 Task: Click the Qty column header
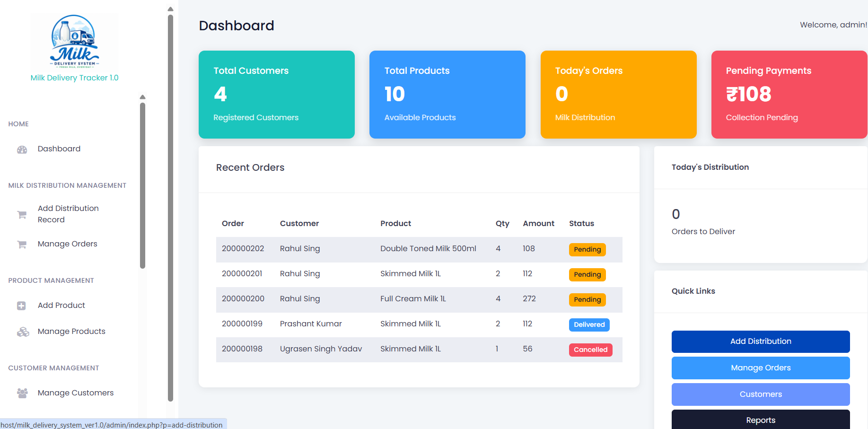(502, 224)
